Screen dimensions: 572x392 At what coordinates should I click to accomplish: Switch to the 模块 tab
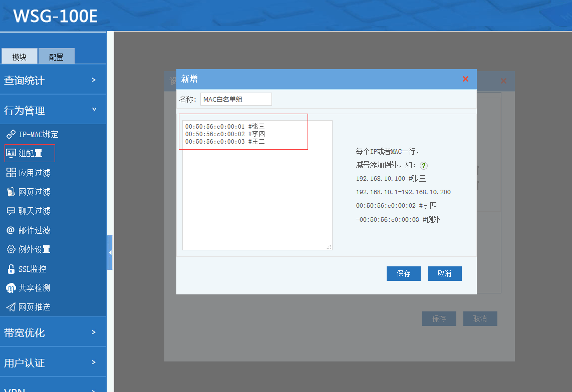click(x=19, y=57)
